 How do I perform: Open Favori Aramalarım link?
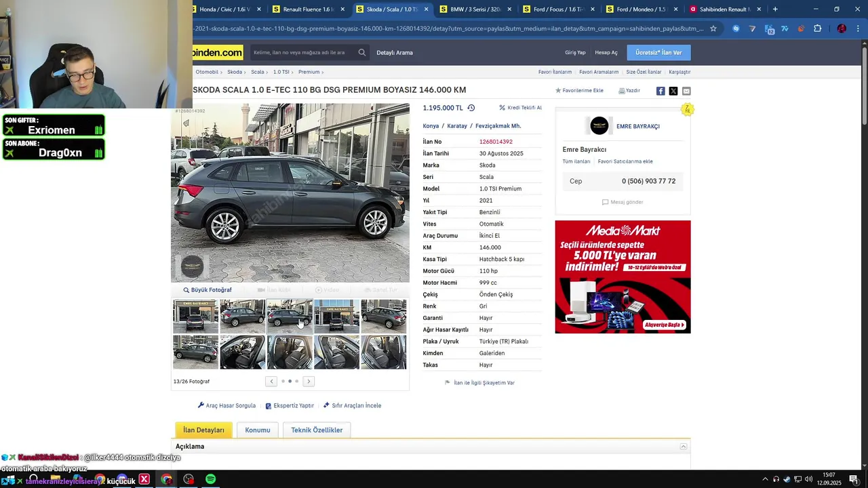pyautogui.click(x=599, y=72)
